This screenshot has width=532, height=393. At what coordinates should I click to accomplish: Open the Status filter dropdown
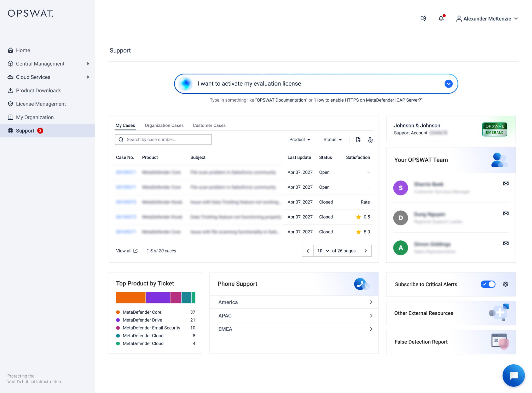click(332, 140)
